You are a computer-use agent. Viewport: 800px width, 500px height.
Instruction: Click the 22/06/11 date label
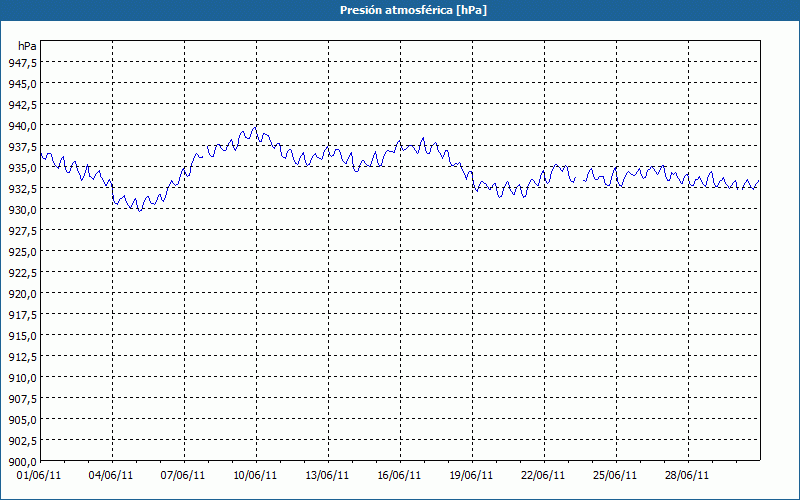tap(543, 475)
